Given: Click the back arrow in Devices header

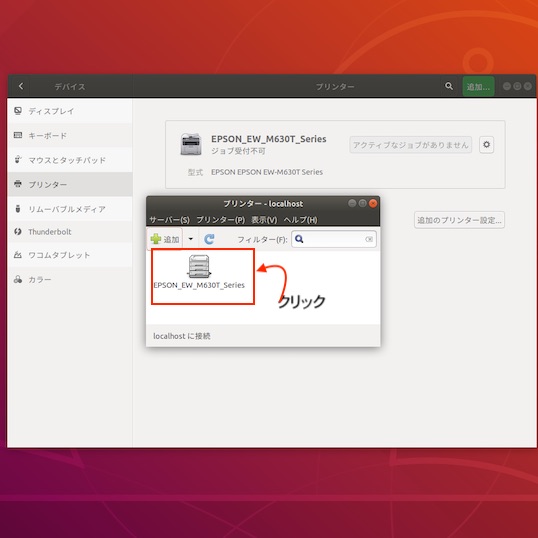Looking at the screenshot, I should tap(21, 86).
